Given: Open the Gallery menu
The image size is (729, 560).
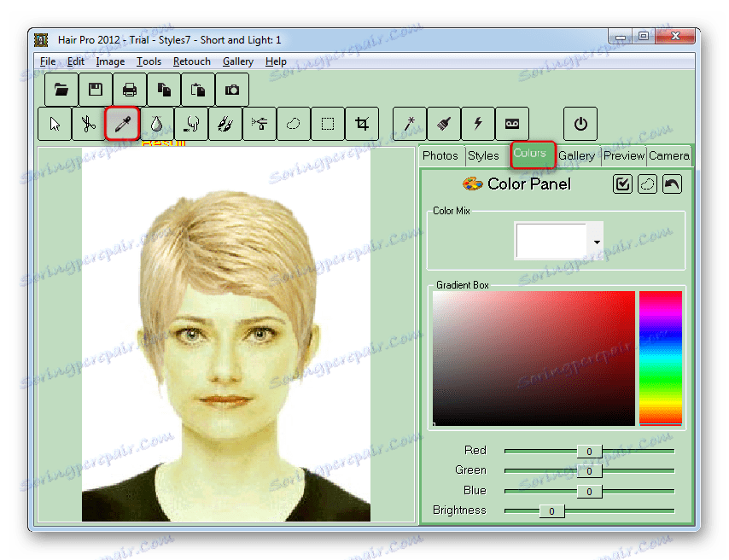Looking at the screenshot, I should click(237, 61).
